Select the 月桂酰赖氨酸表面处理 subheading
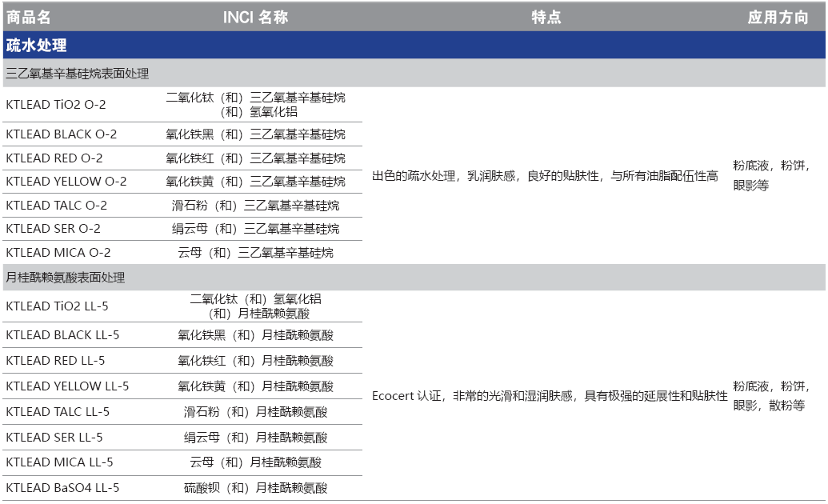This screenshot has width=828, height=504. pos(66,278)
